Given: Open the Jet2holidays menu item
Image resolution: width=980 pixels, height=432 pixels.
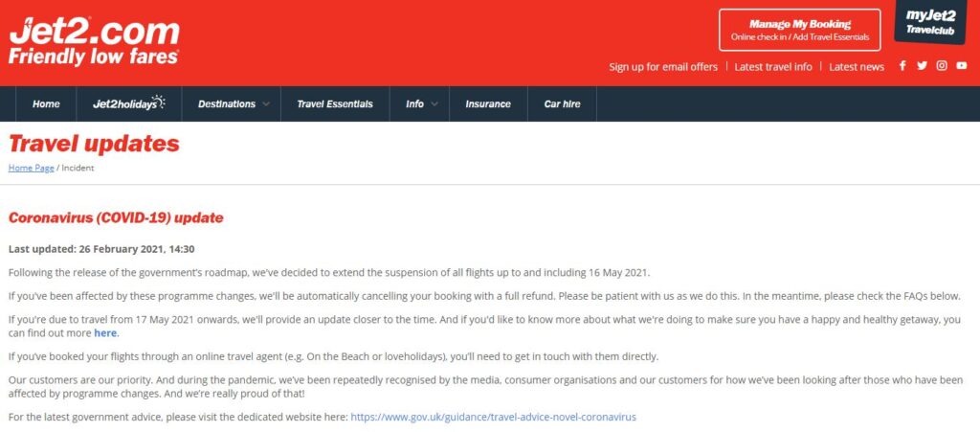Looking at the screenshot, I should [129, 103].
